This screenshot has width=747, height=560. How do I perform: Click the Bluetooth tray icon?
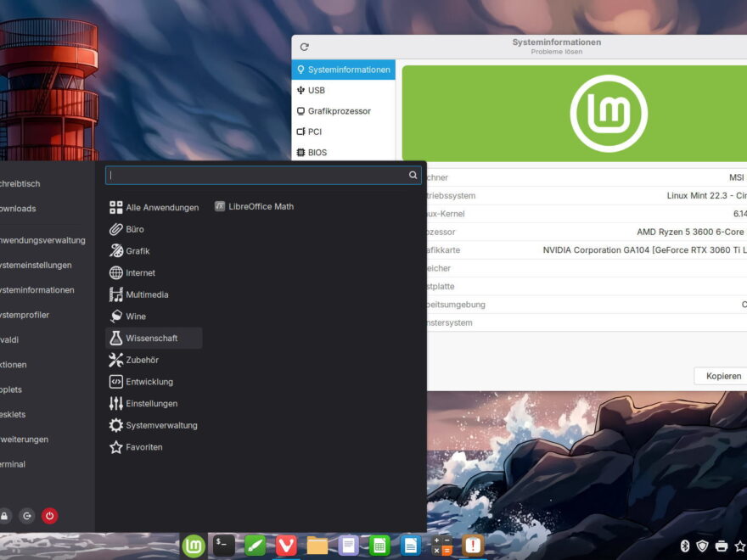tap(685, 546)
